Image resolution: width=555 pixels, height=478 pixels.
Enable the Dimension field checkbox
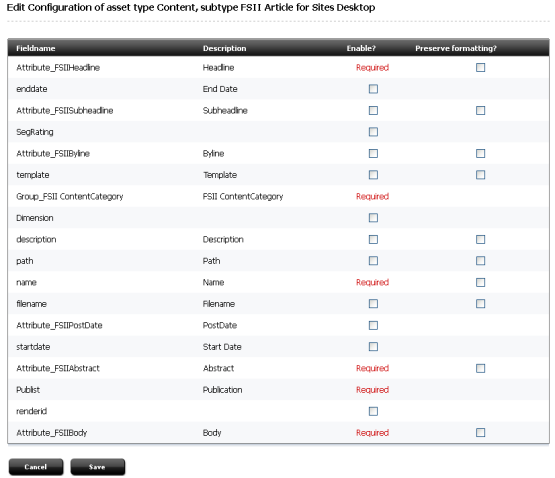(x=373, y=217)
